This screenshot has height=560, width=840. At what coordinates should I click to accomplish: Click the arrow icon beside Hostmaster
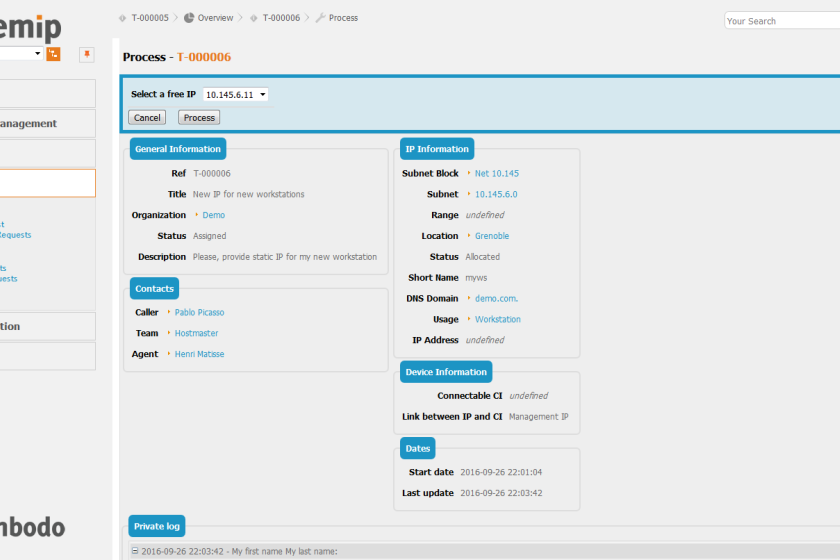169,332
